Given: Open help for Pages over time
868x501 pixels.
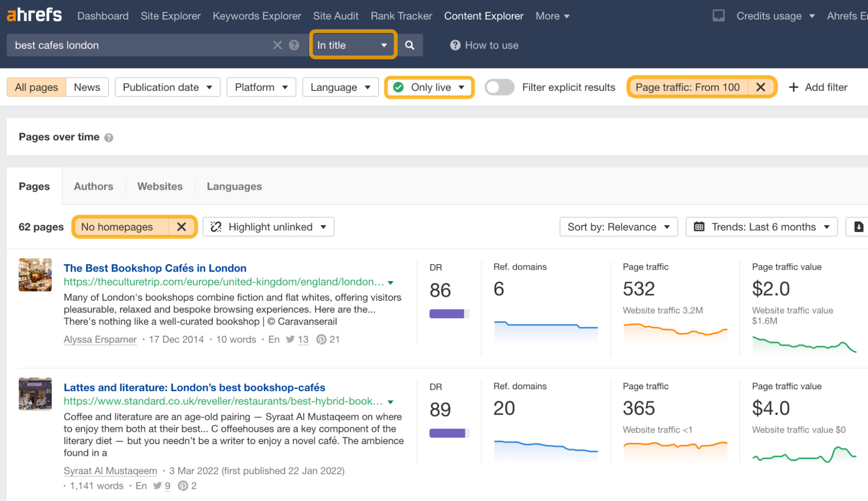Looking at the screenshot, I should (109, 137).
